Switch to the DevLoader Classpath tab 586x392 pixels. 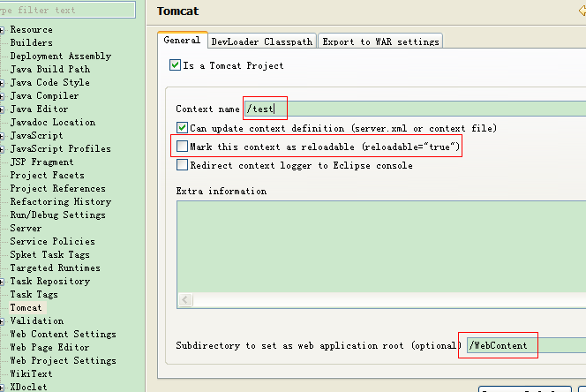(262, 41)
